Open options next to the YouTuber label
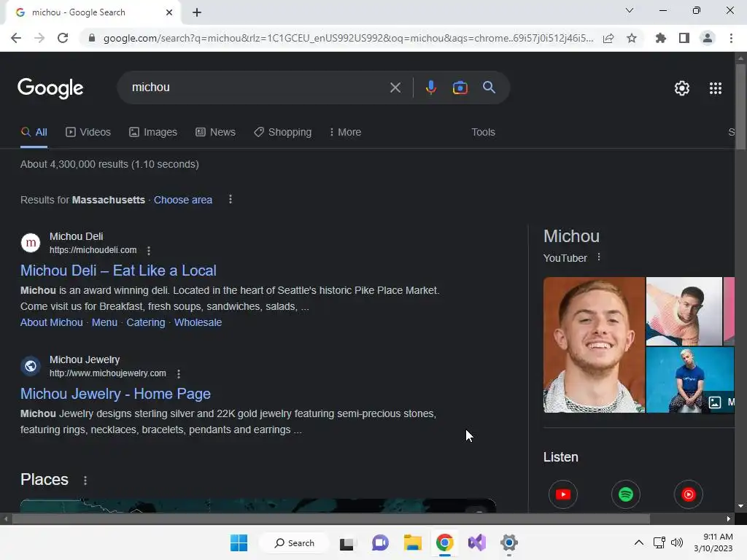 click(x=599, y=257)
